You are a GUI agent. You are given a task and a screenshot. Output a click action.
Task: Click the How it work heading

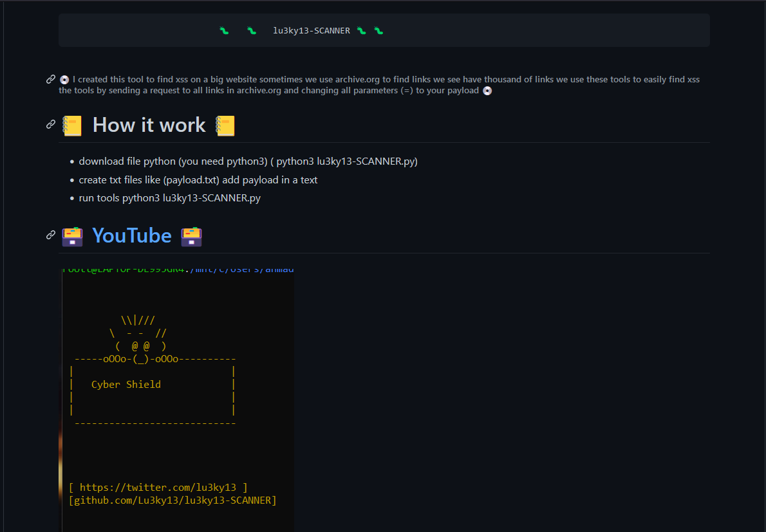pyautogui.click(x=149, y=125)
